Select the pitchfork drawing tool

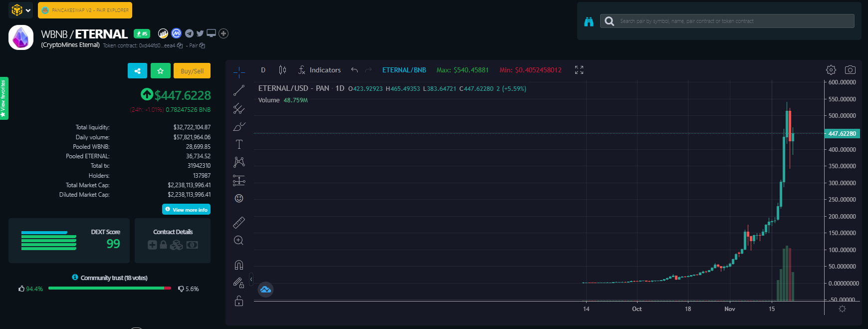[239, 108]
